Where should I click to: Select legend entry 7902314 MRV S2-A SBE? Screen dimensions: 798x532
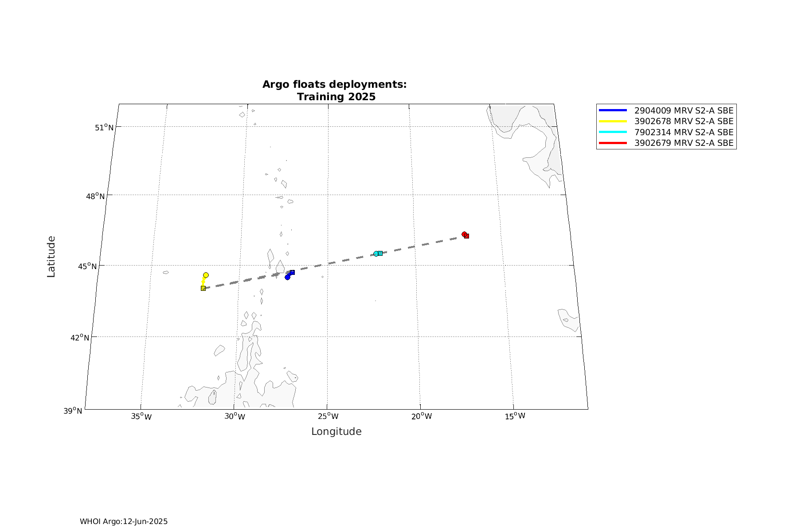pyautogui.click(x=684, y=132)
